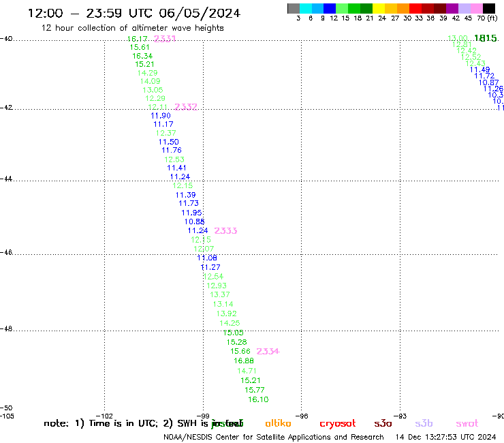This screenshot has height=443, width=504.
Task: Select the 16.88 wave height value
Action: coord(244,361)
